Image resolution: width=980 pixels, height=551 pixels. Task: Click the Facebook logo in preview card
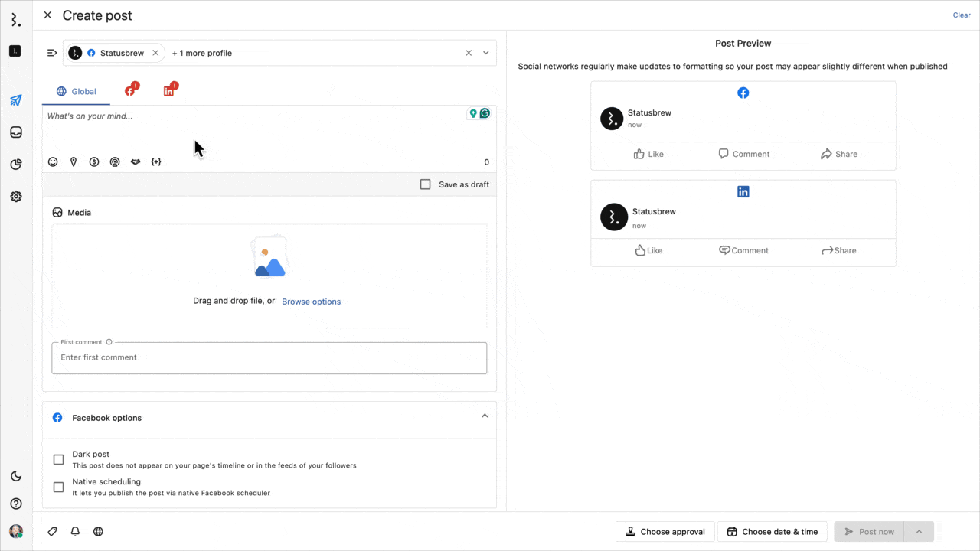pos(743,93)
